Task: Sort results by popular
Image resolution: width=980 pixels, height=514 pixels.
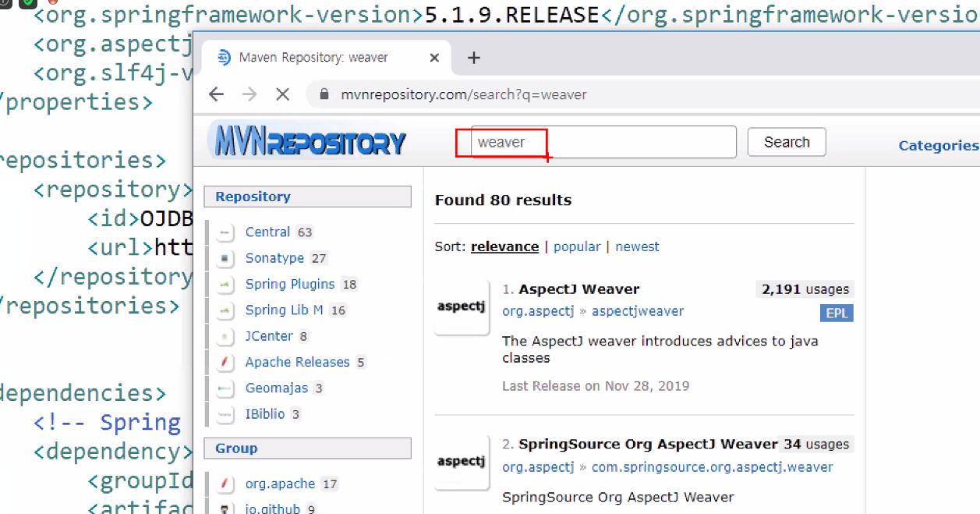Action: [x=577, y=246]
